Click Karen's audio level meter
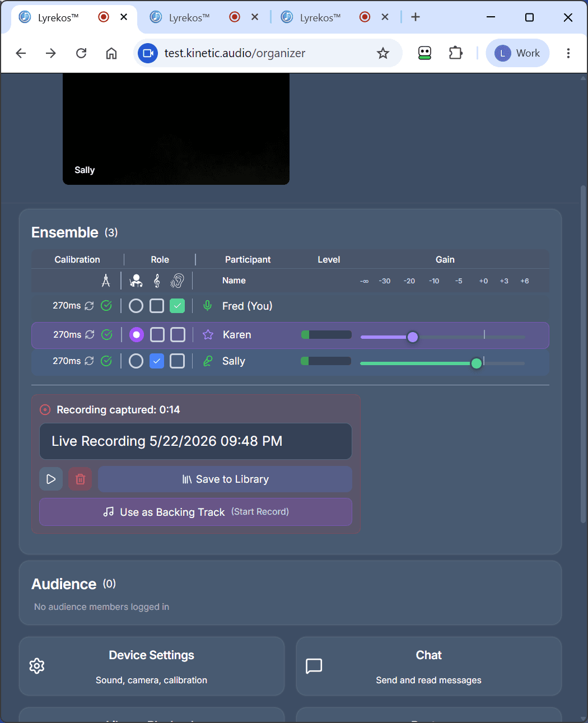This screenshot has width=588, height=723. pos(326,334)
